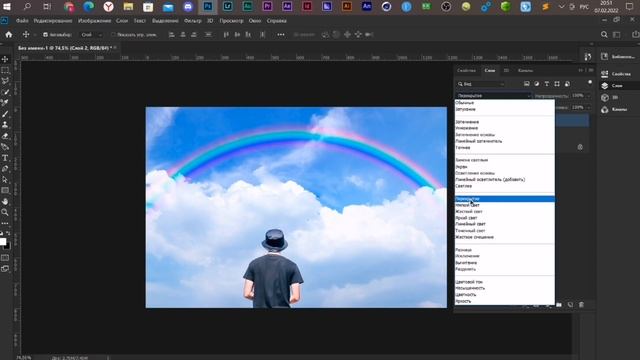
Task: Click the foreground color swatch
Action: click(x=3, y=242)
